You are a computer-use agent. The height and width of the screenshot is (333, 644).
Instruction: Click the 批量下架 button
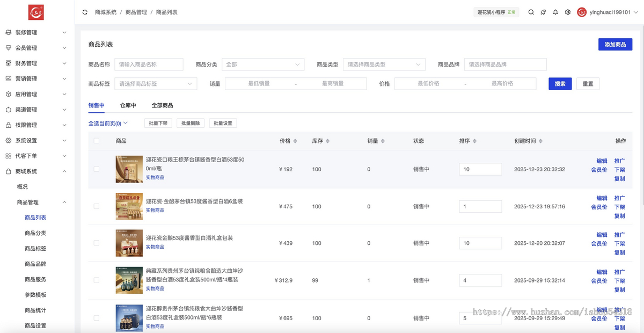coord(158,123)
